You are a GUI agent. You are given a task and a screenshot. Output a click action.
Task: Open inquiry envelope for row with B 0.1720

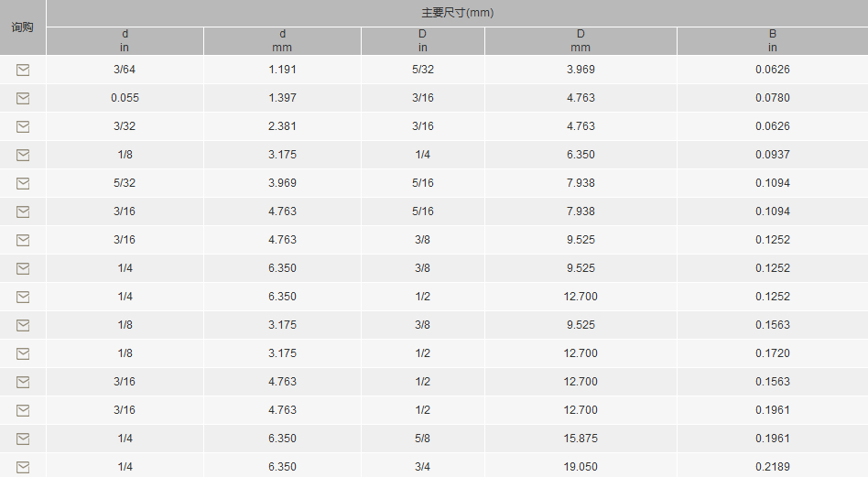23,353
